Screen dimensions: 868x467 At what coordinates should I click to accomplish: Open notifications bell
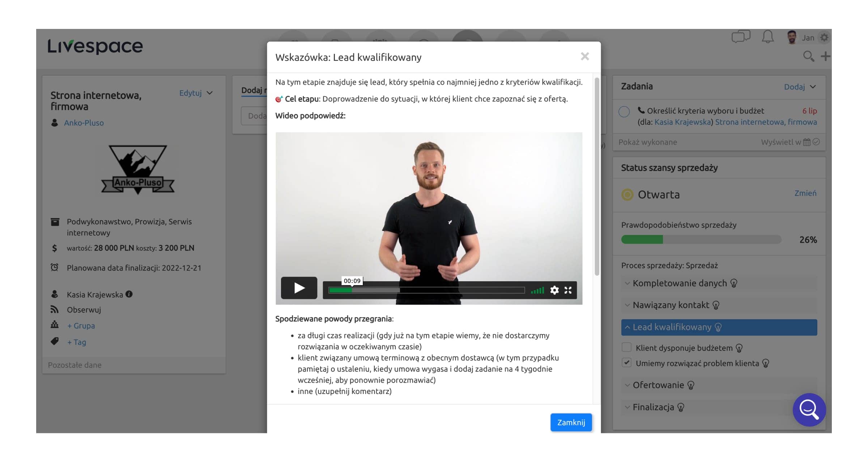coord(767,37)
